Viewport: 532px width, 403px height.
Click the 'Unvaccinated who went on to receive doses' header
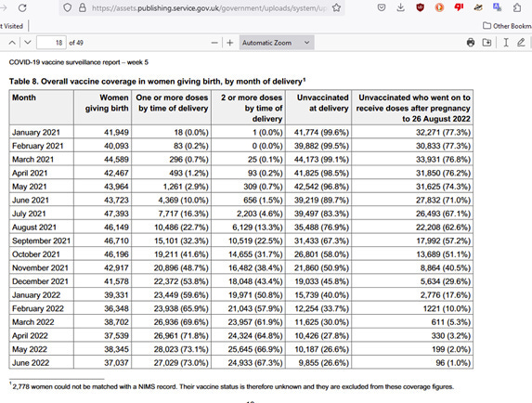(x=413, y=108)
